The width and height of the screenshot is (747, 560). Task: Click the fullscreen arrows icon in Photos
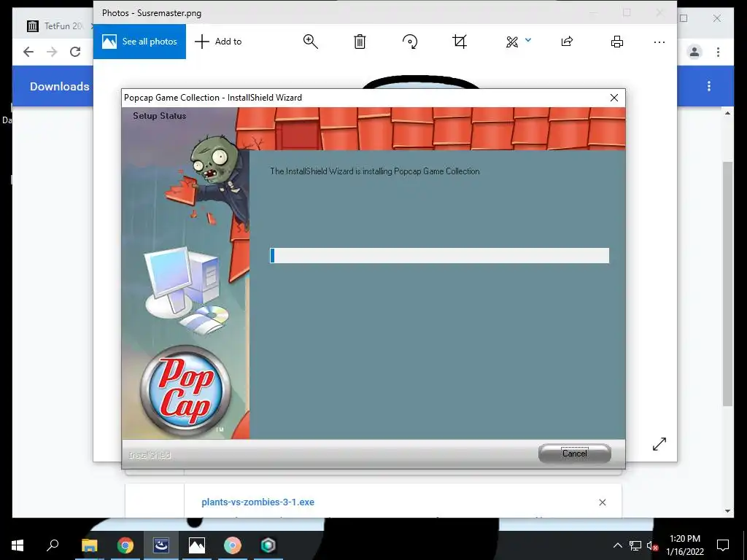[659, 444]
